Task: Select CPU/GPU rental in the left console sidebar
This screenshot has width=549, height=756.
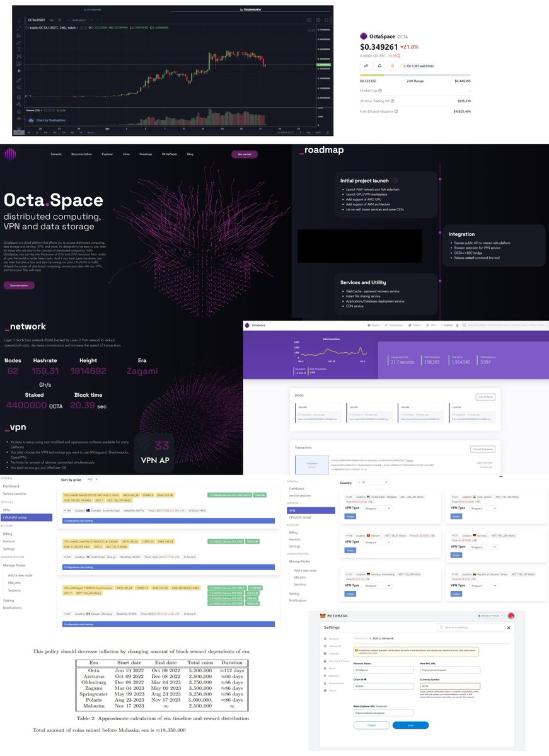Action: coord(26,517)
